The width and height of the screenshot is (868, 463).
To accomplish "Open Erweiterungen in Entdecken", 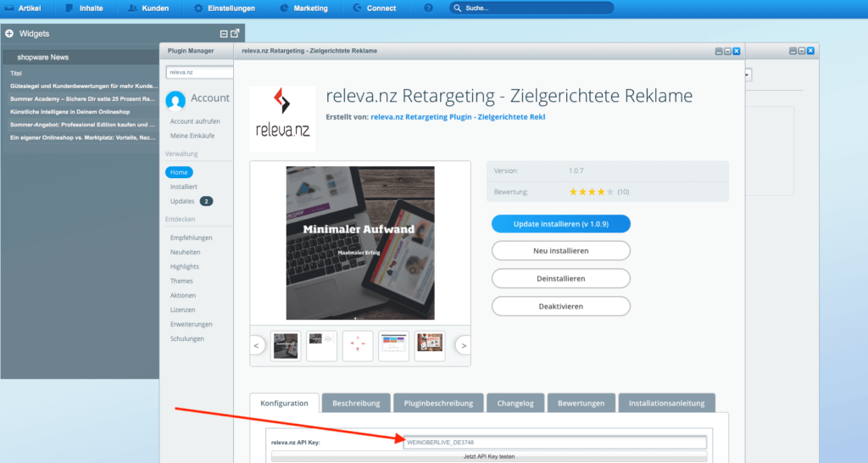I will [191, 324].
